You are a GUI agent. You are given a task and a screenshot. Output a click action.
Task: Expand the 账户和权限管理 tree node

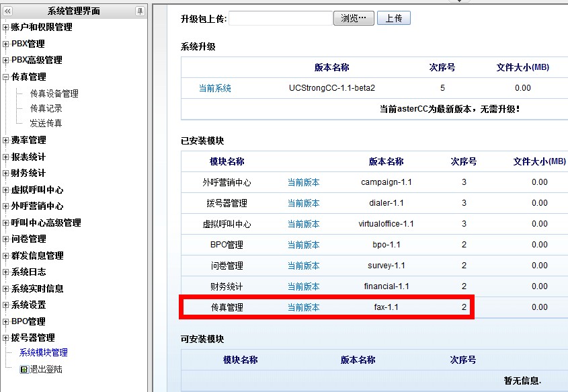[6, 28]
